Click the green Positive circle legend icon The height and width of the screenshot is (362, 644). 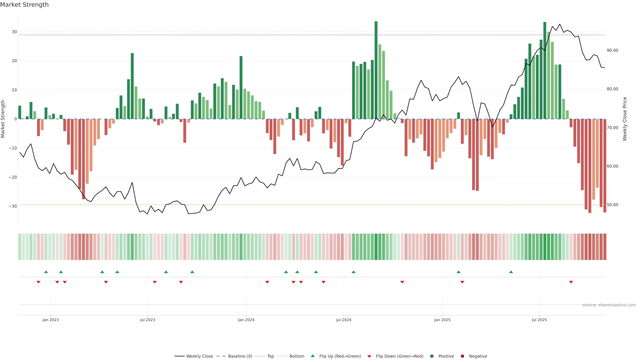[432, 356]
